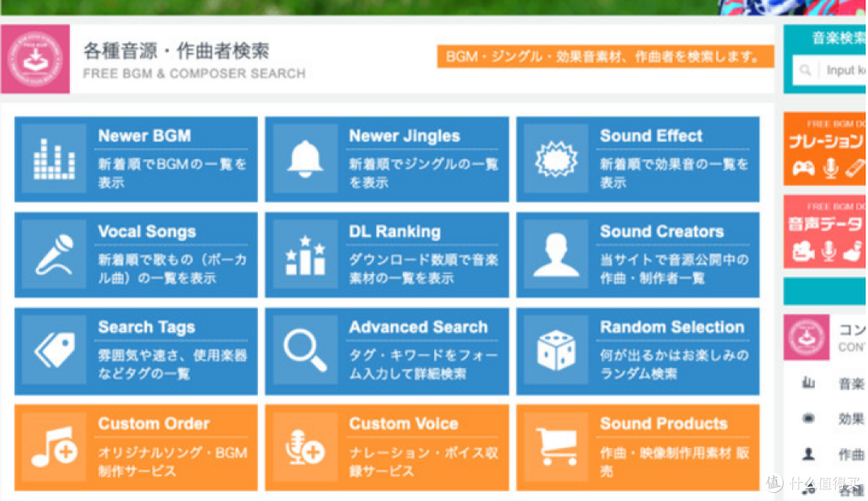Click the sidebar equalizer icon next to 音楽
The width and height of the screenshot is (868, 501).
(x=809, y=383)
